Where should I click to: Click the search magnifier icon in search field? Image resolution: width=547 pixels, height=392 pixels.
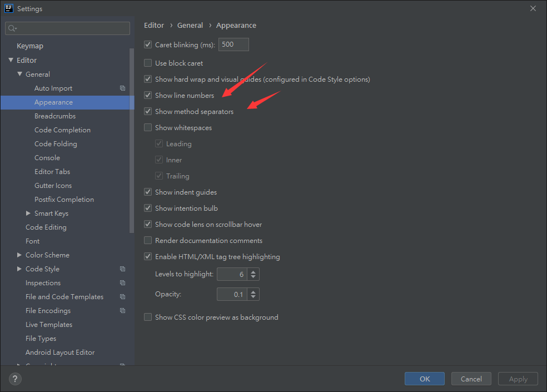click(13, 28)
